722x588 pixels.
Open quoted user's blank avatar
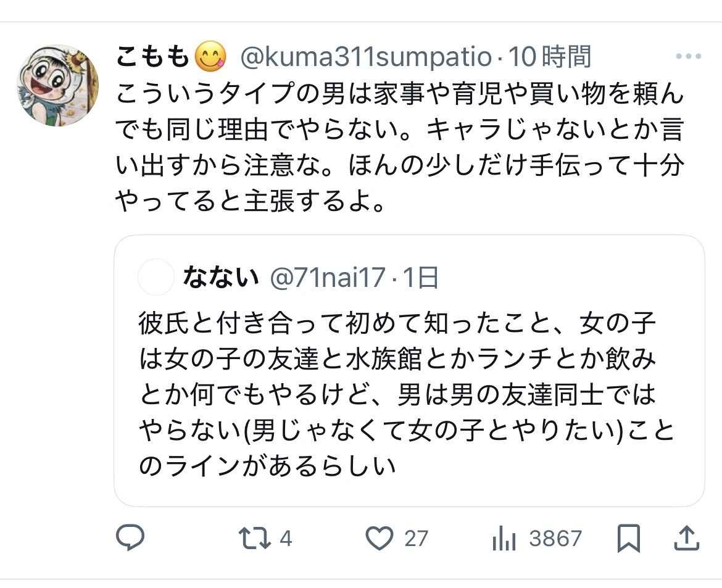point(156,278)
